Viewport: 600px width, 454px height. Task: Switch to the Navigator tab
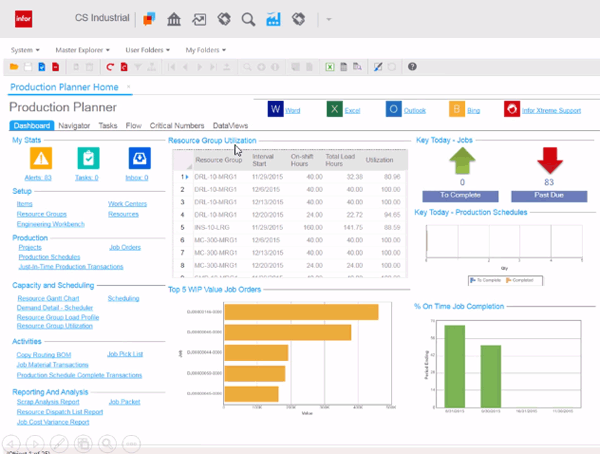point(74,126)
